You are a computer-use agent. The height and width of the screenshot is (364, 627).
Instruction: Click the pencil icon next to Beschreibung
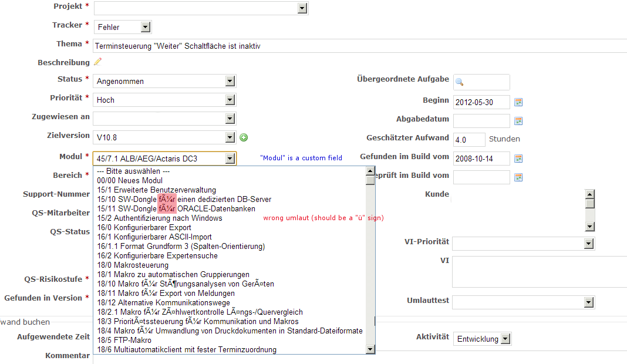97,62
